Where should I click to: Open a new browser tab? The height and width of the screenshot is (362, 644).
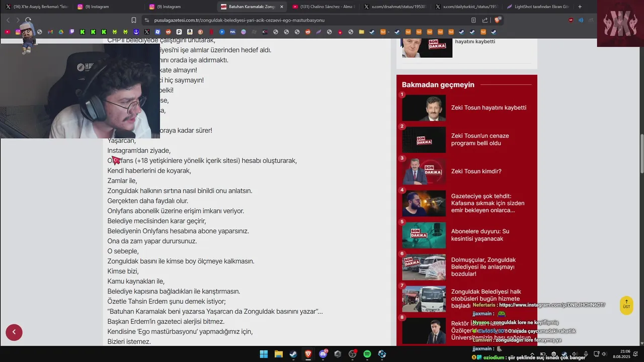[580, 7]
